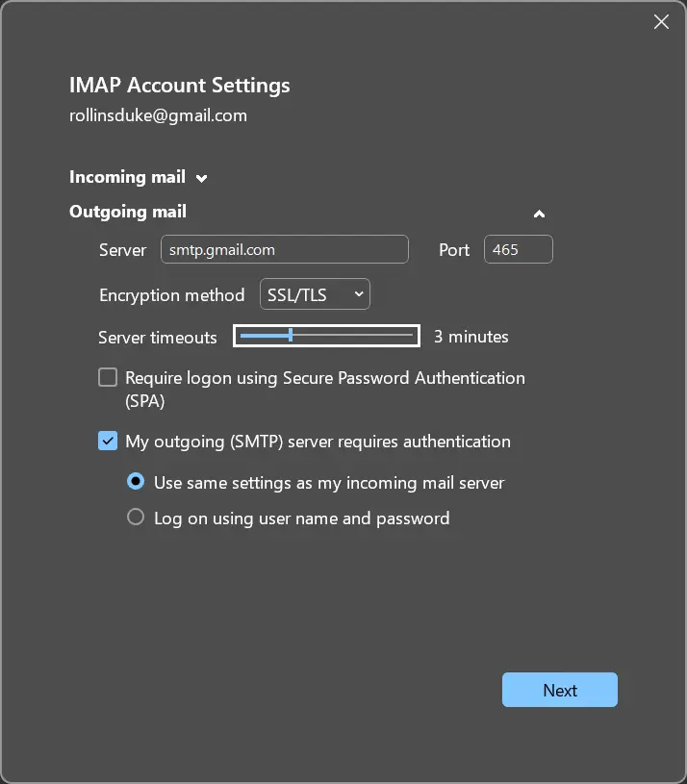The image size is (687, 784).
Task: Click the rollinsduke@gmail.com account address
Action: tap(158, 115)
